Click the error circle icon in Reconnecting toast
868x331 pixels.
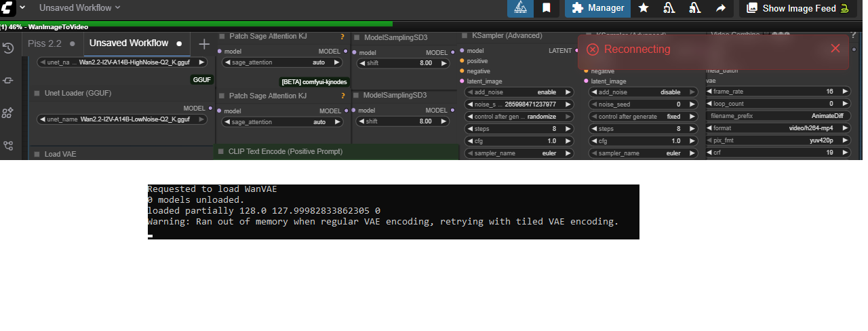593,49
